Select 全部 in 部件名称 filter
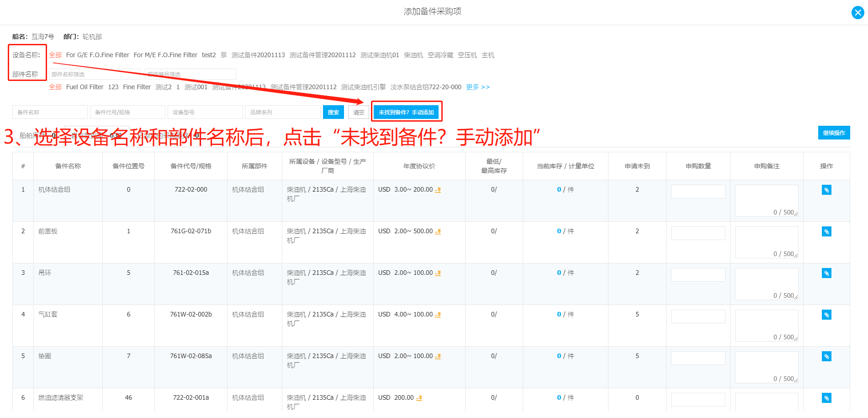Screen dimensions: 868x418 click(x=55, y=87)
